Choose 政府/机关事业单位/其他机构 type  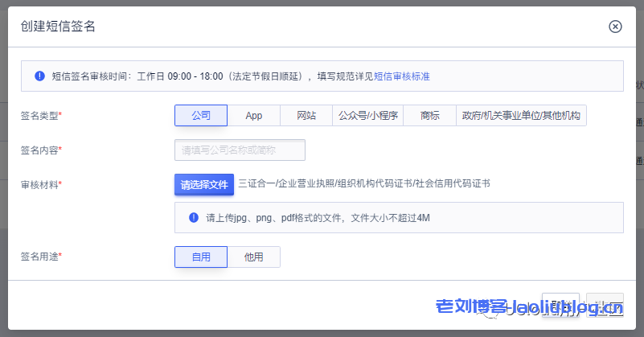[521, 115]
